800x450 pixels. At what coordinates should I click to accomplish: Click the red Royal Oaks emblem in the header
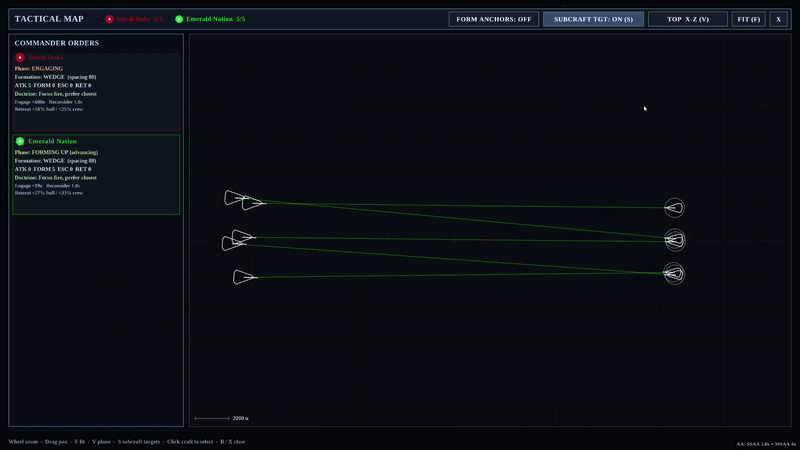coord(109,19)
